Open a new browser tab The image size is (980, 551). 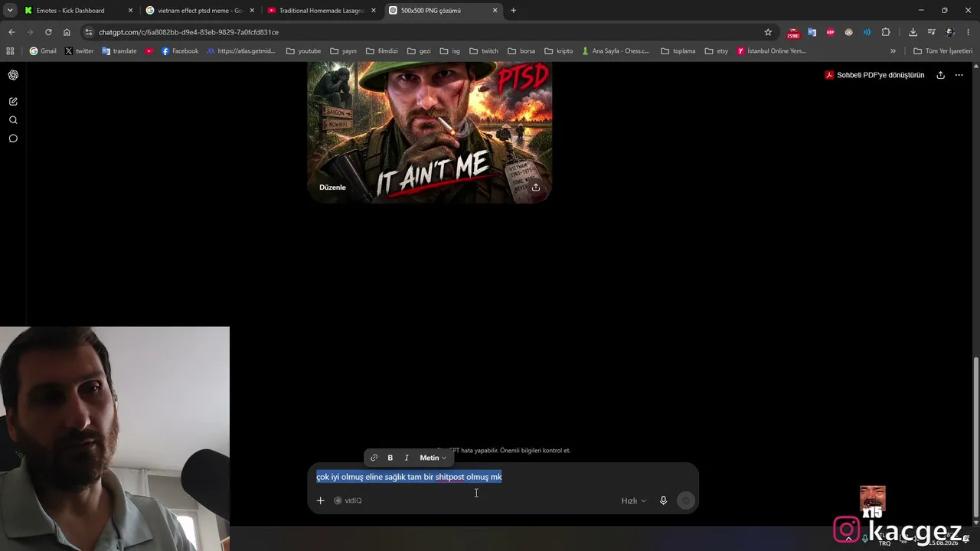[513, 11]
